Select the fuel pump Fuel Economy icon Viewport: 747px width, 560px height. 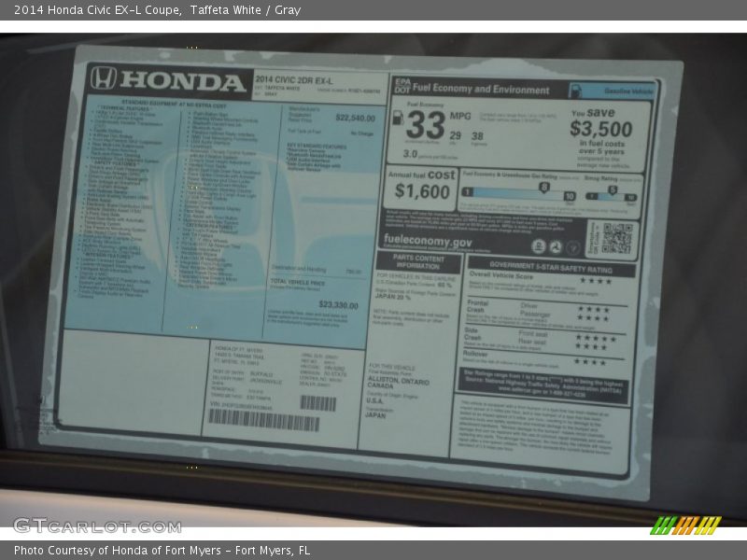[x=400, y=119]
